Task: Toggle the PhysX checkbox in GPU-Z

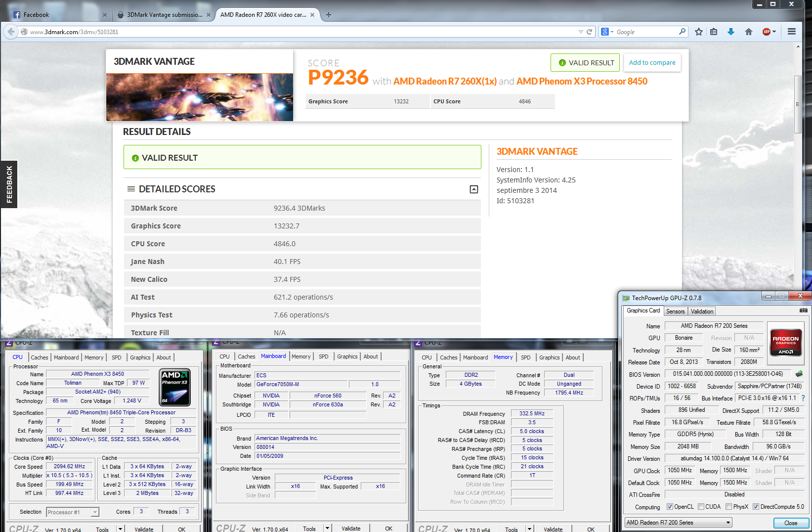Action: (x=728, y=507)
